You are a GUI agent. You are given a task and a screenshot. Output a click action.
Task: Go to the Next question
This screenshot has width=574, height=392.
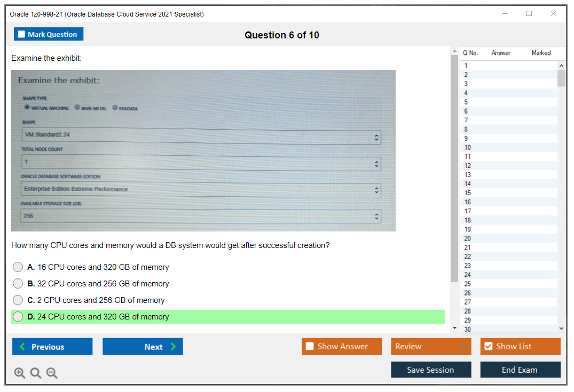tap(143, 347)
